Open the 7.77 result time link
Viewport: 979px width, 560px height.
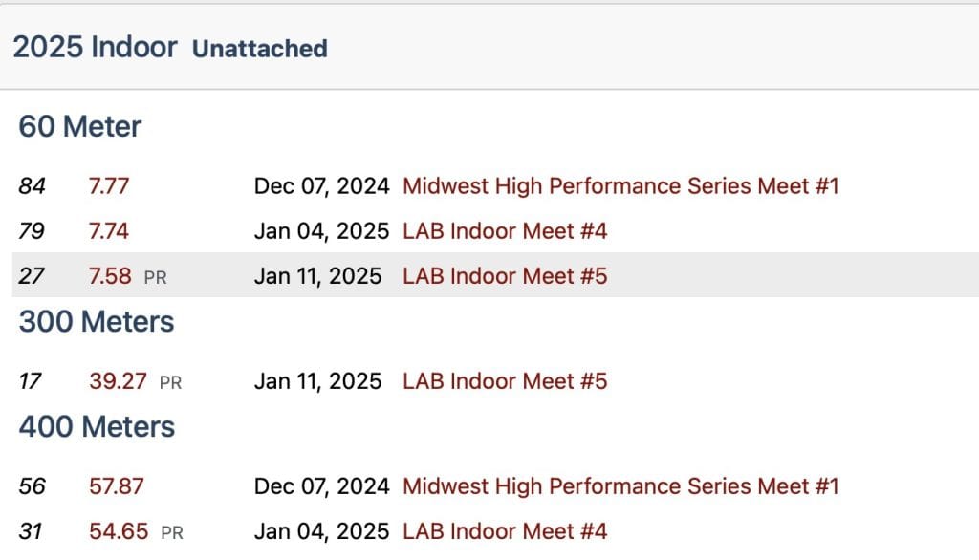pyautogui.click(x=108, y=185)
